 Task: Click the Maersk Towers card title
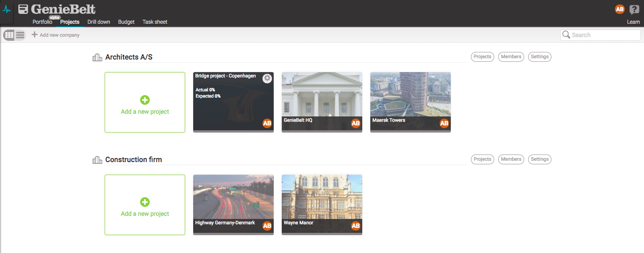tap(389, 120)
